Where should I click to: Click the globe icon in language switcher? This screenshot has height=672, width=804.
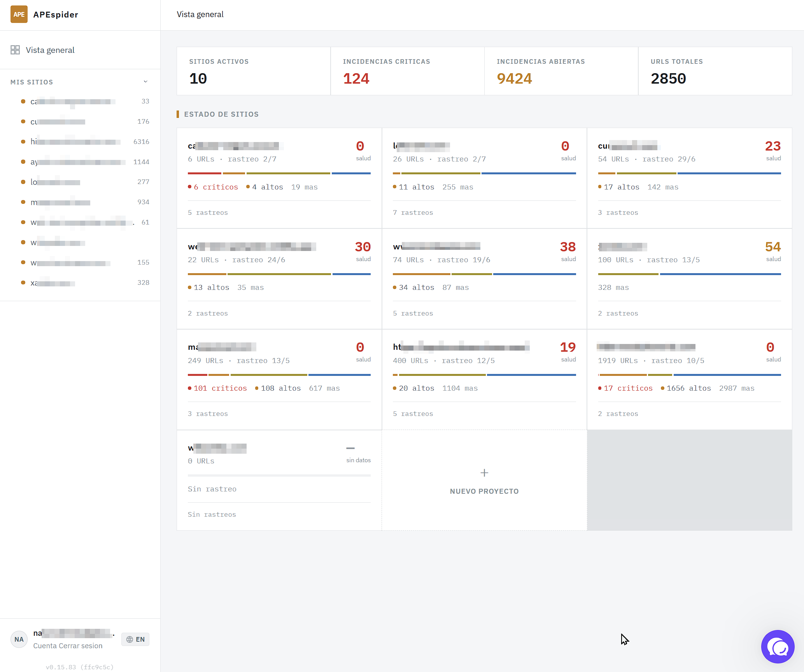click(x=130, y=639)
